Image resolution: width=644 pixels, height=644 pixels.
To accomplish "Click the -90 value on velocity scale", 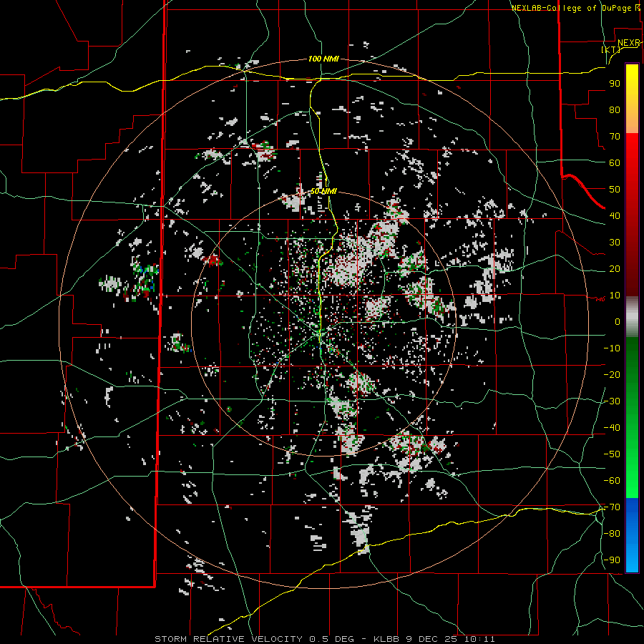I will point(612,560).
